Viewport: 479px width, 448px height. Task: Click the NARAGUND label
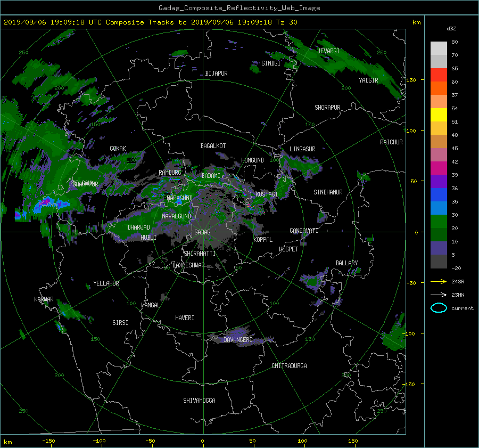[180, 198]
